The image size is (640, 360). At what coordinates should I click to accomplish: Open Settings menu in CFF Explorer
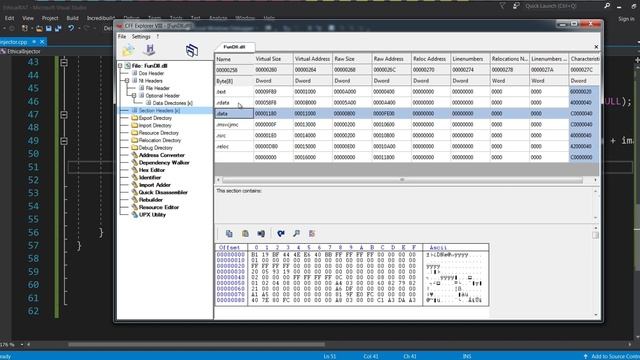pos(141,36)
